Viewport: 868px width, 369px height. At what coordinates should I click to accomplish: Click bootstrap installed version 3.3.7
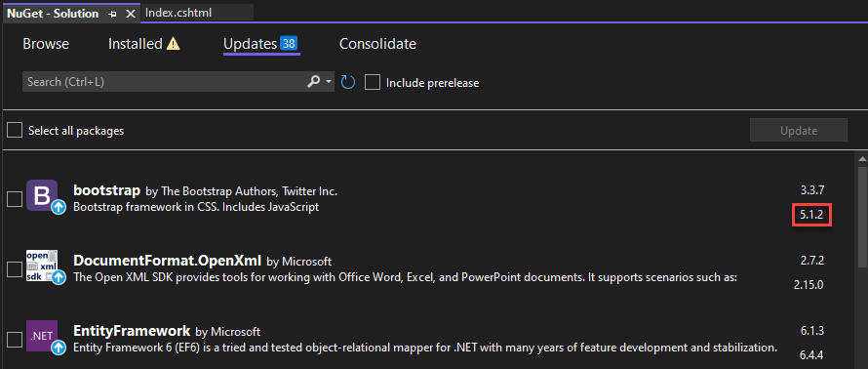[812, 190]
